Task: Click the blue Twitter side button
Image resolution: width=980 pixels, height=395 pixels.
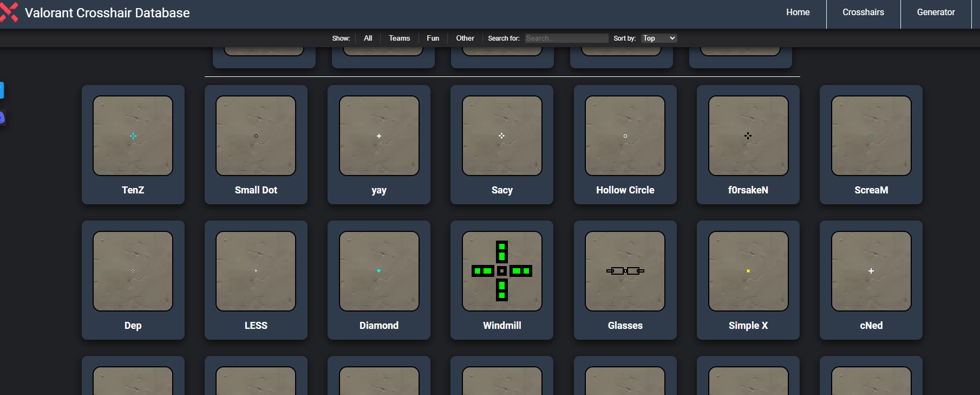Action: pos(2,90)
